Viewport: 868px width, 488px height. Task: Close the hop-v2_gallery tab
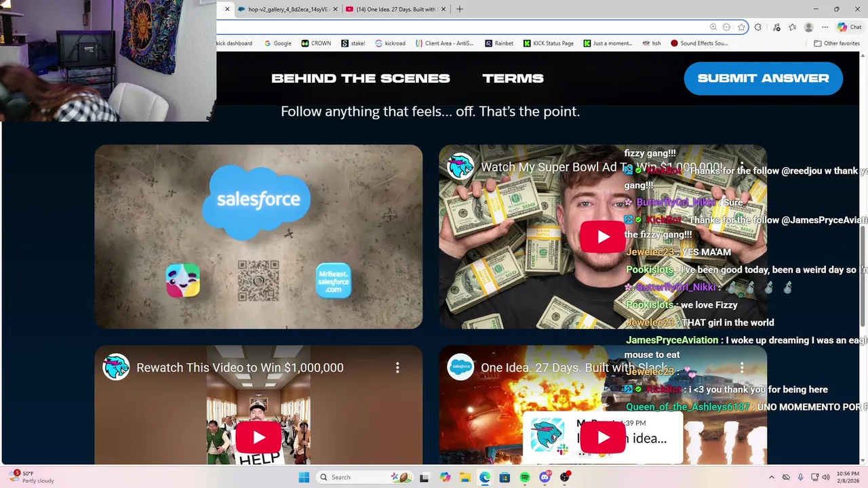point(335,9)
